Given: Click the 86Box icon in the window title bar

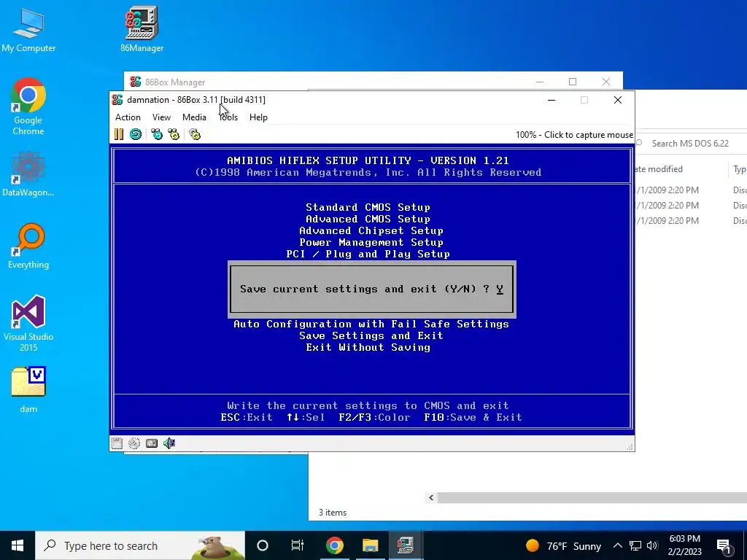Looking at the screenshot, I should click(x=117, y=99).
